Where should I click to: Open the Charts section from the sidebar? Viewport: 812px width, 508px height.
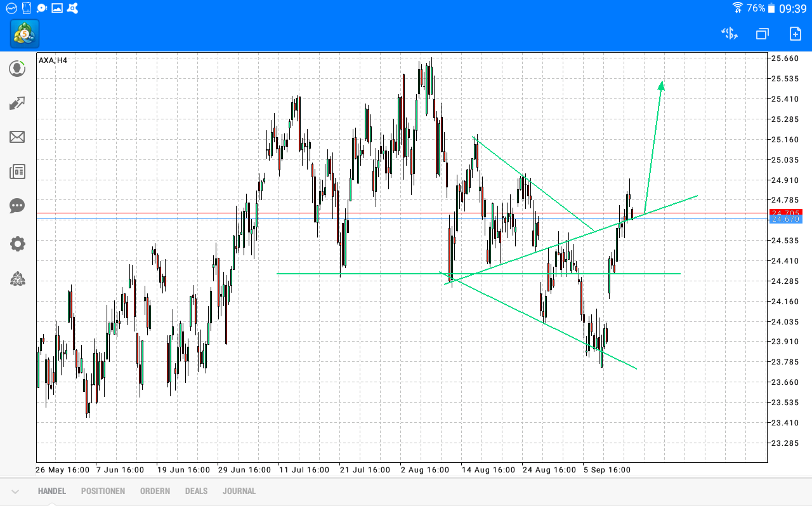tap(17, 103)
